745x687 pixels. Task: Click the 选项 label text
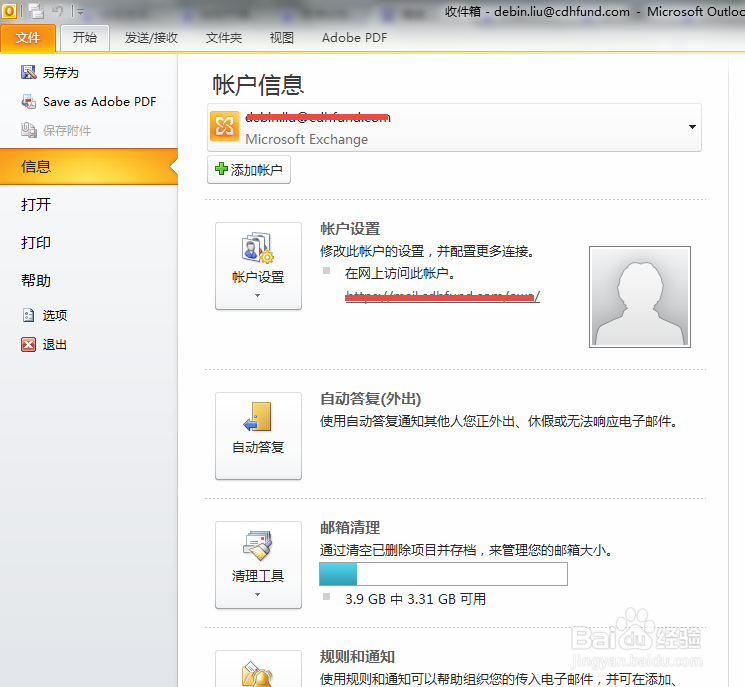55,315
